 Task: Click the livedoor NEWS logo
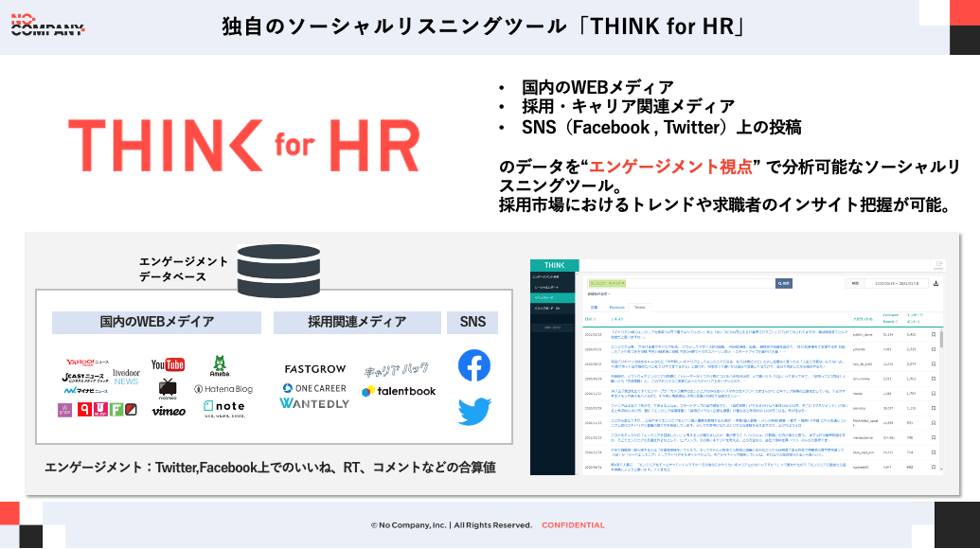[x=126, y=377]
